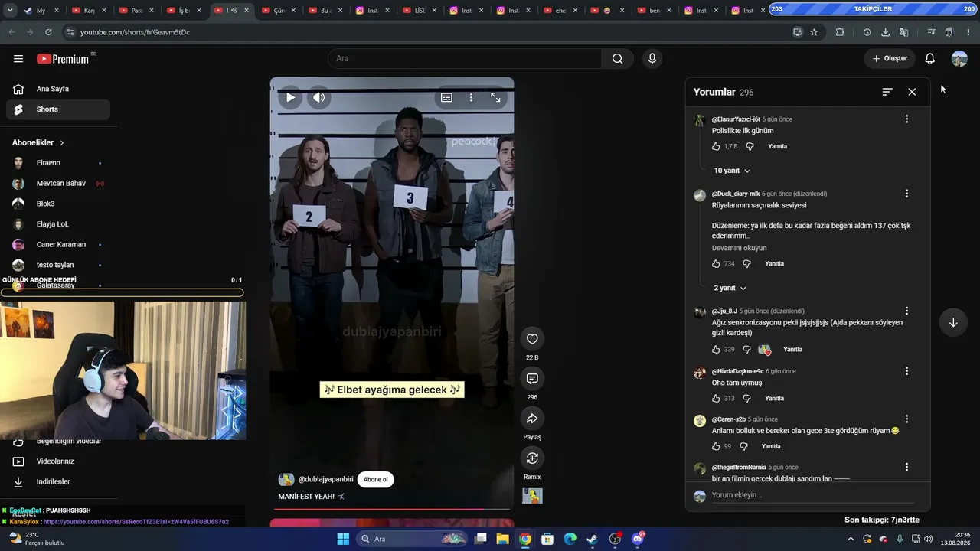Reply to the 'Polislikte ilk günüm' comment

pyautogui.click(x=777, y=146)
